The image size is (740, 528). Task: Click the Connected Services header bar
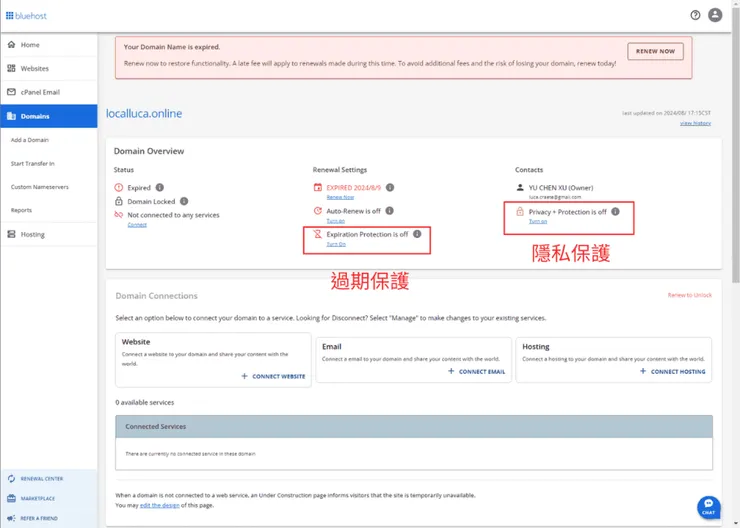[414, 426]
